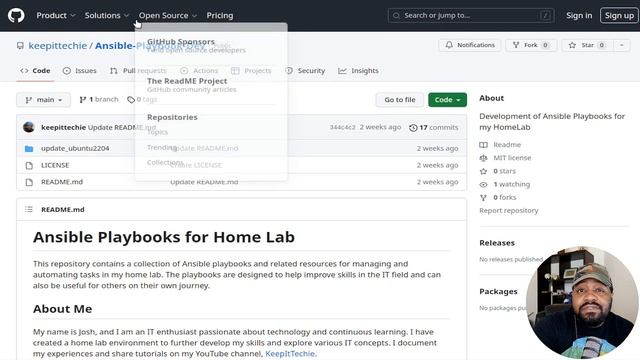640x360 pixels.
Task: Open the Product menu
Action: (x=56, y=16)
